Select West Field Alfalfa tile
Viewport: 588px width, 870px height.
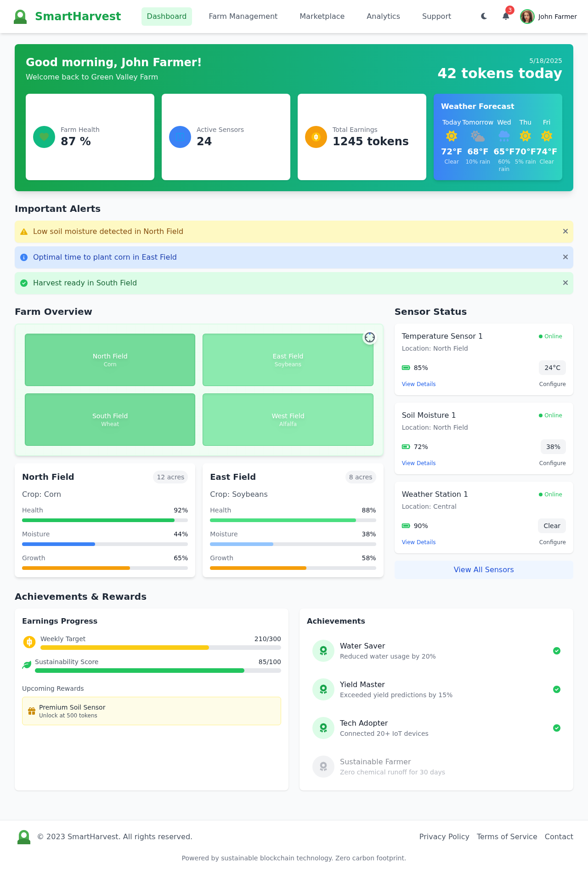(x=288, y=420)
